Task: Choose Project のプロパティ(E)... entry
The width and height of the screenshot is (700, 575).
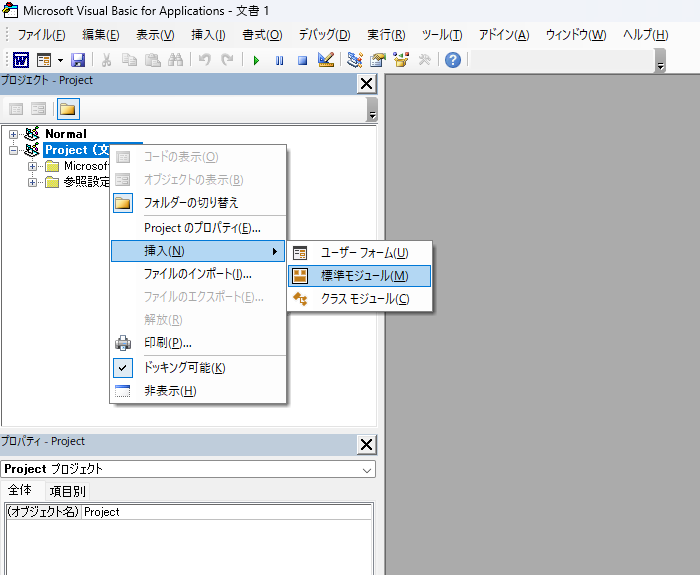Action: point(198,228)
